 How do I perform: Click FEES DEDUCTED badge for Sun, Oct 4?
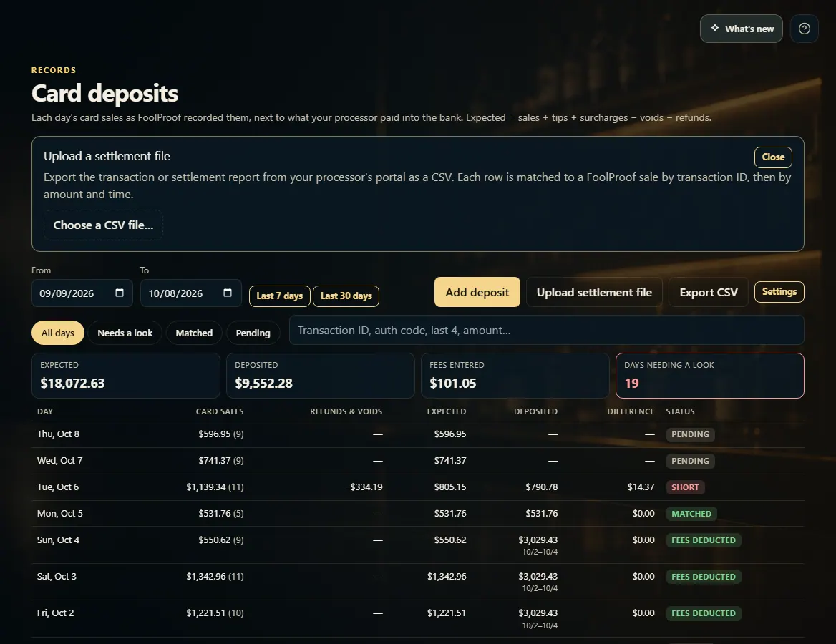[x=704, y=540]
